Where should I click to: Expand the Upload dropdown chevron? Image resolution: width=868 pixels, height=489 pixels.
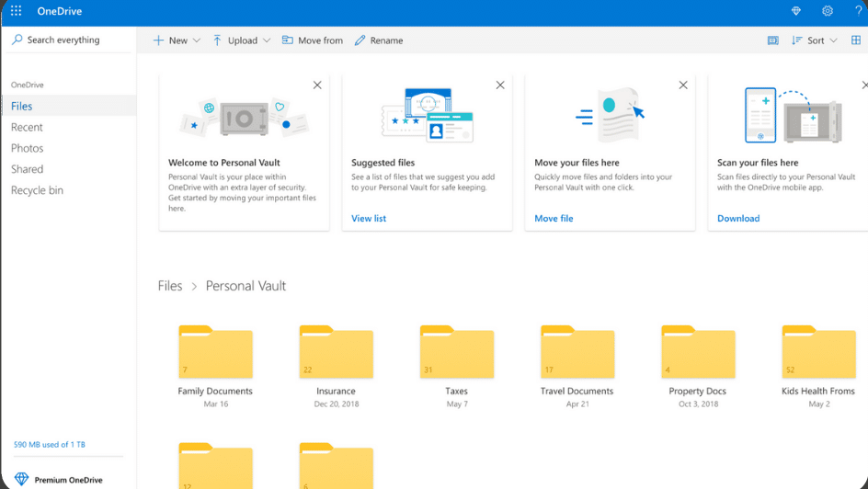pyautogui.click(x=267, y=40)
